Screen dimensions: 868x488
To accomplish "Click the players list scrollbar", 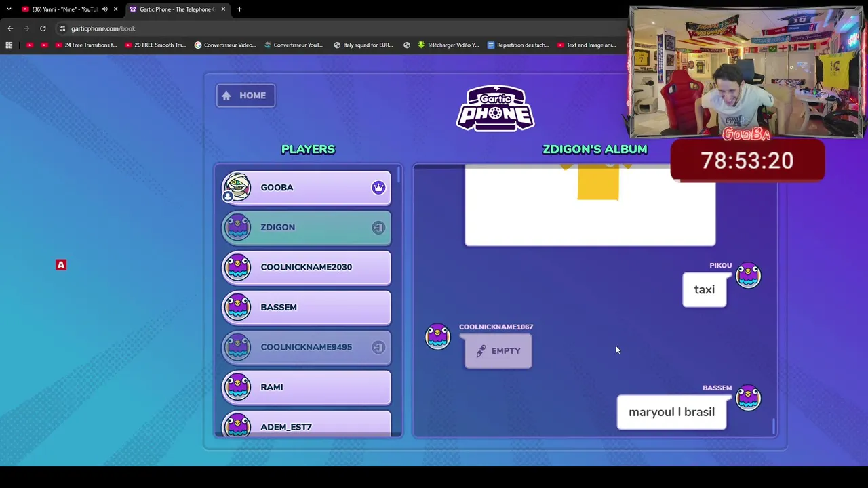I will click(x=399, y=174).
